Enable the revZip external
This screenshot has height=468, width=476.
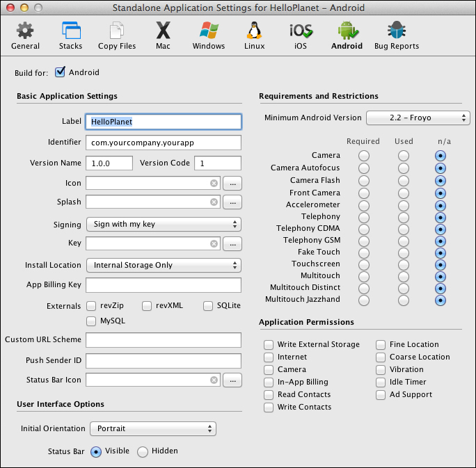point(91,306)
